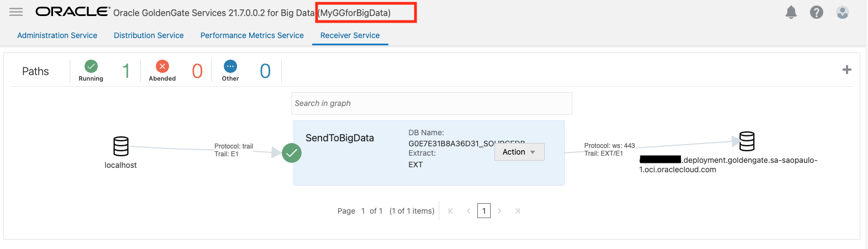
Task: Click the (1 of 1 items) text
Action: (412, 211)
